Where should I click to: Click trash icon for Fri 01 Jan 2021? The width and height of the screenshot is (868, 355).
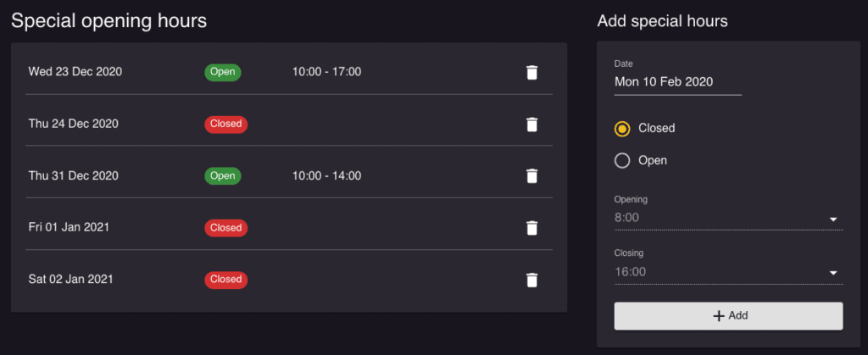point(531,228)
